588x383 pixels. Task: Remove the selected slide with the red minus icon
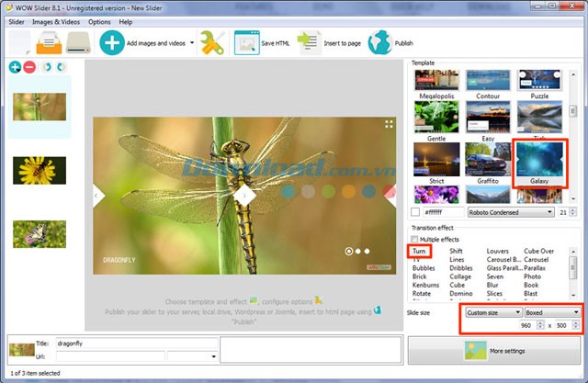pos(29,67)
